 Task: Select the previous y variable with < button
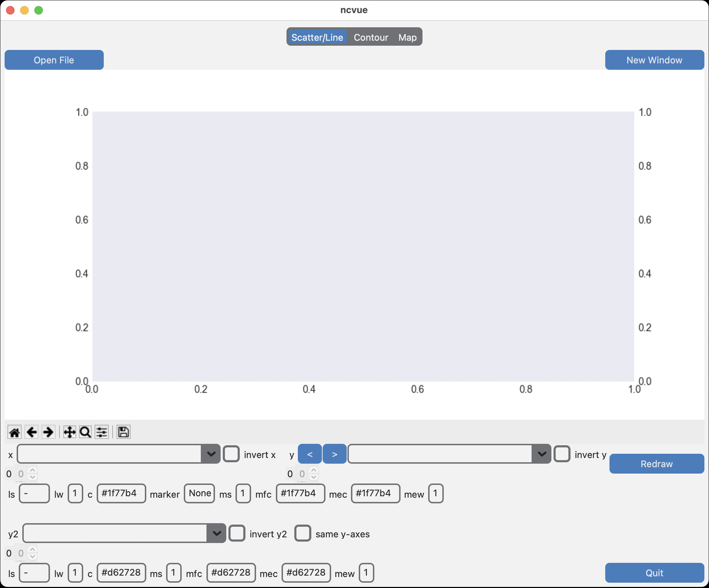[310, 454]
